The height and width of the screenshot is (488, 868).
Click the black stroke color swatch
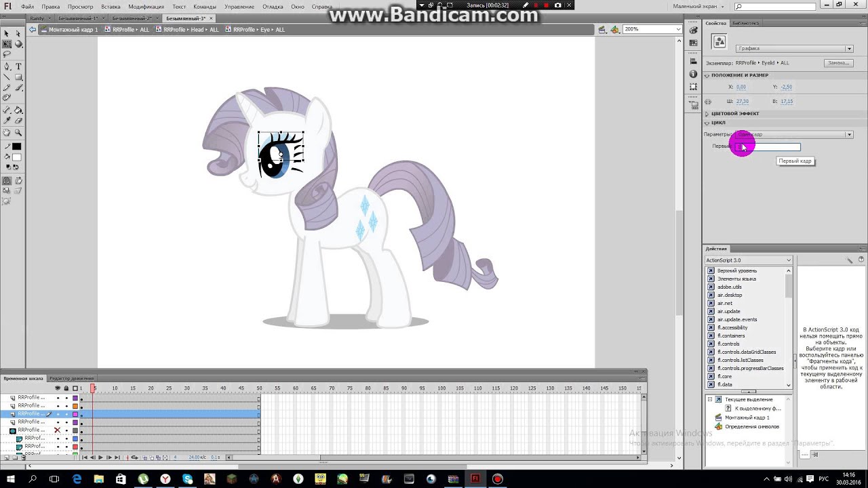17,146
